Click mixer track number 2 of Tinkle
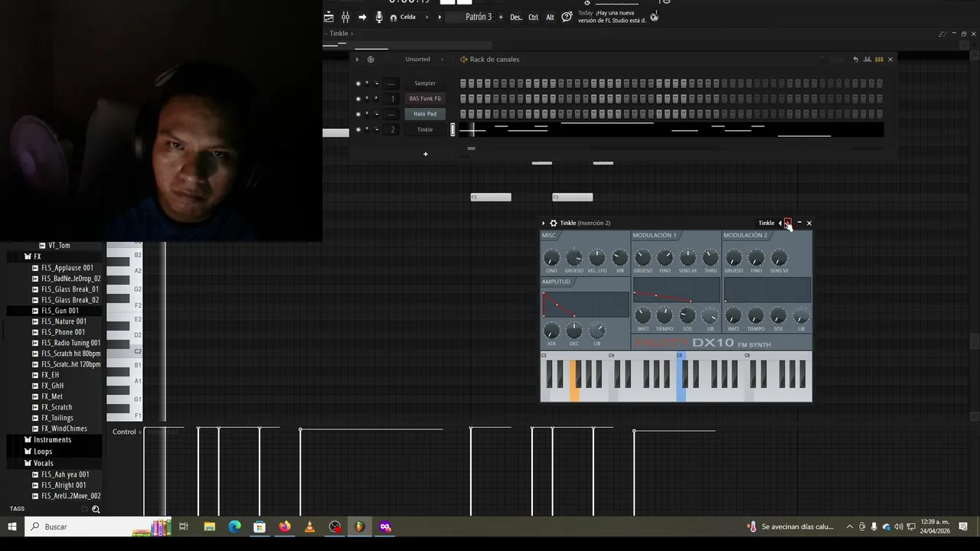Viewport: 980px width, 551px height. [392, 129]
